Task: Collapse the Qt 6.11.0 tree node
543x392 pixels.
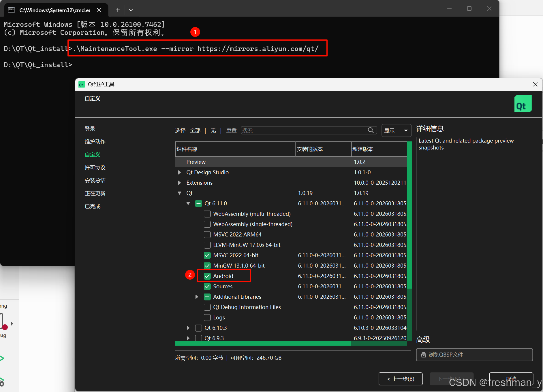Action: coord(188,203)
